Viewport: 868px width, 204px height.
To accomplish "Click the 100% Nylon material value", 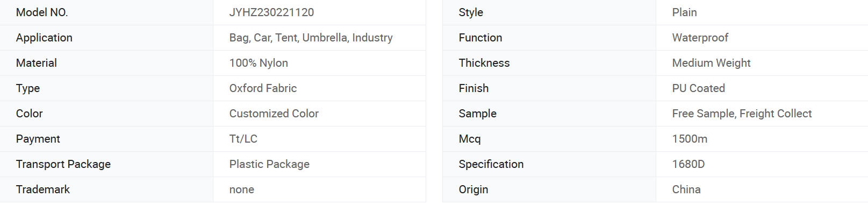I will [259, 63].
